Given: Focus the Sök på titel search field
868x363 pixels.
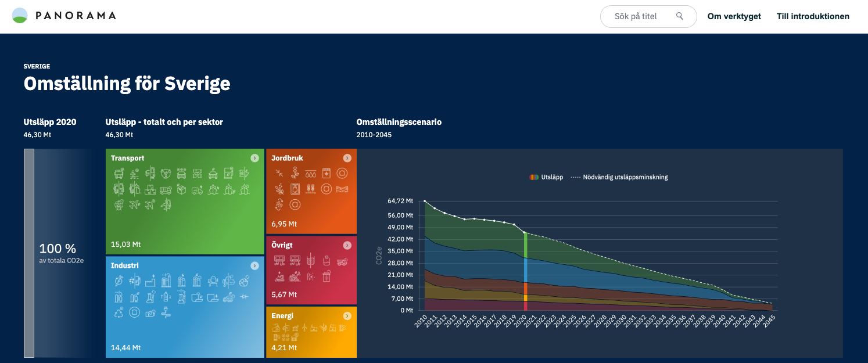Looking at the screenshot, I should tap(648, 16).
